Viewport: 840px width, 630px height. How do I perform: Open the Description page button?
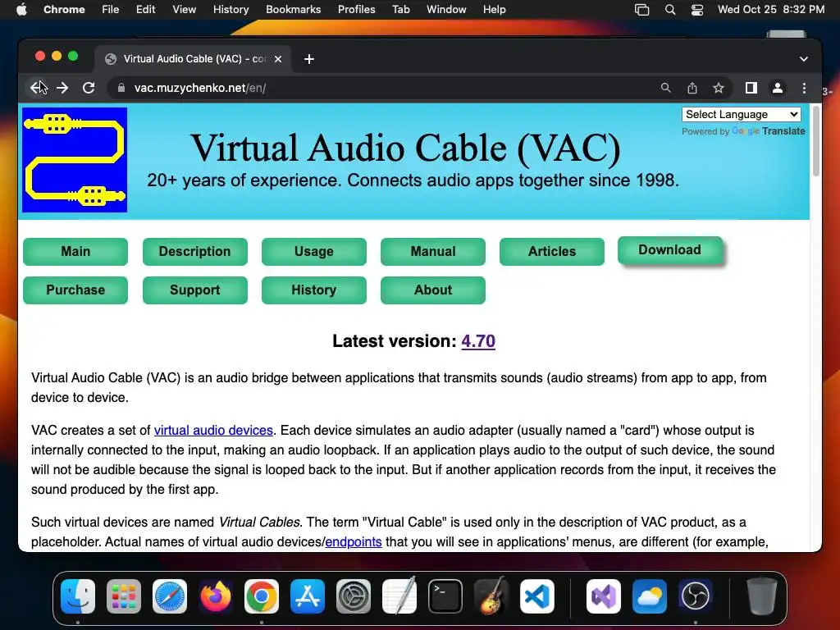point(195,252)
